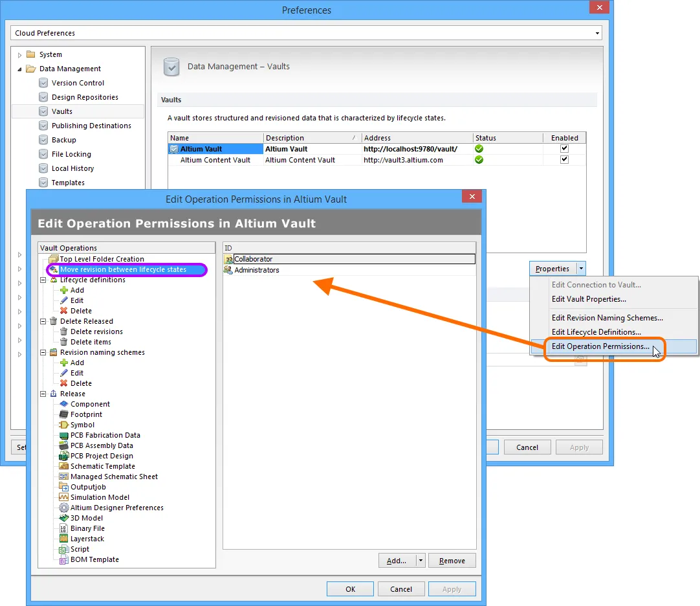Click the Delete Released trash icon
This screenshot has height=606, width=700.
tap(54, 321)
